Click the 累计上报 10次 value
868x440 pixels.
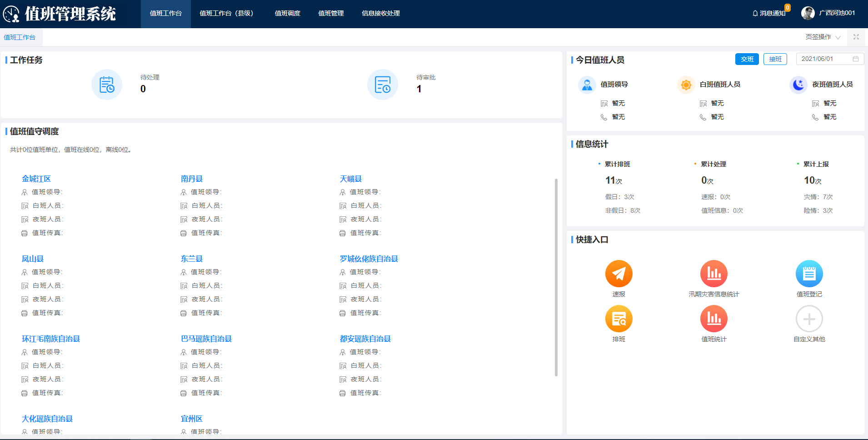(x=813, y=180)
